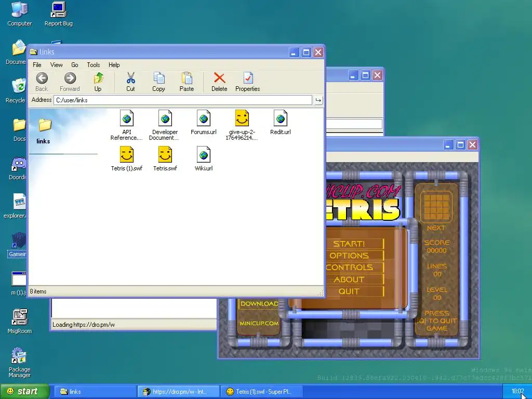This screenshot has height=399, width=532.
Task: Click the Forward toolbar button
Action: click(70, 82)
